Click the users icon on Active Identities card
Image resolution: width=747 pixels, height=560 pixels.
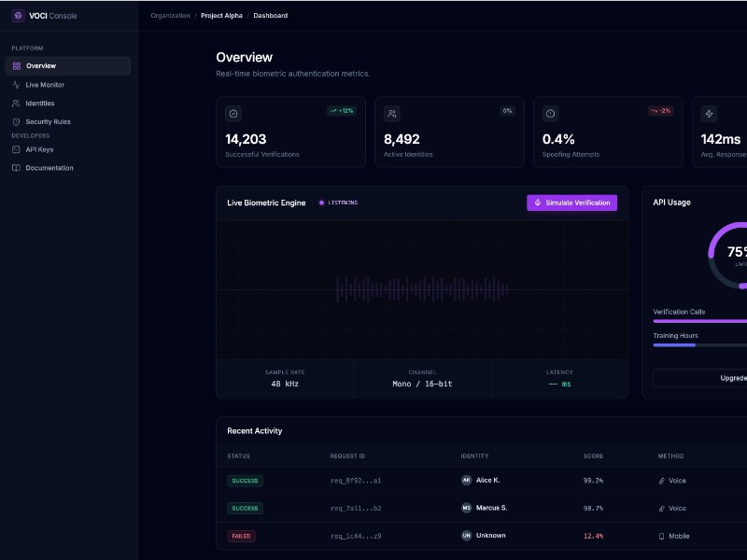(x=392, y=114)
